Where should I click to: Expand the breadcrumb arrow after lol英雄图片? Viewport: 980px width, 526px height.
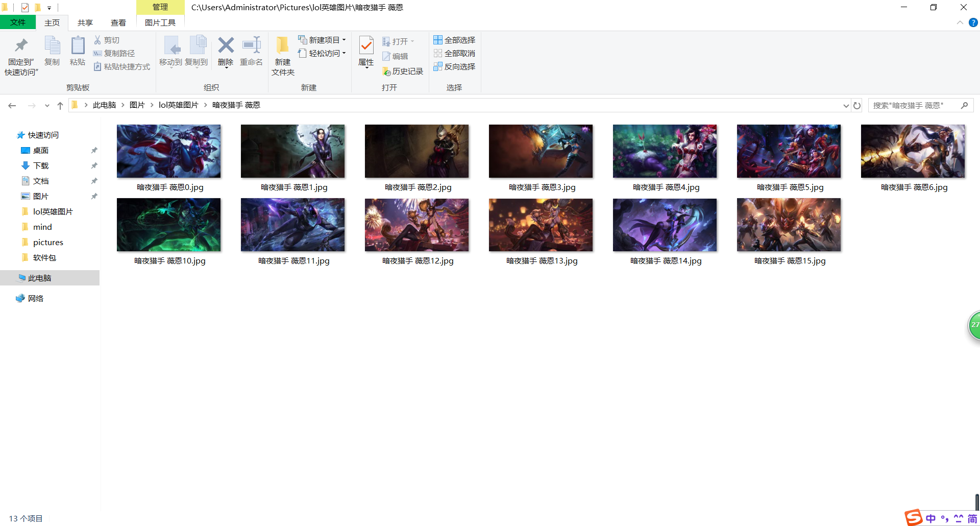[205, 105]
